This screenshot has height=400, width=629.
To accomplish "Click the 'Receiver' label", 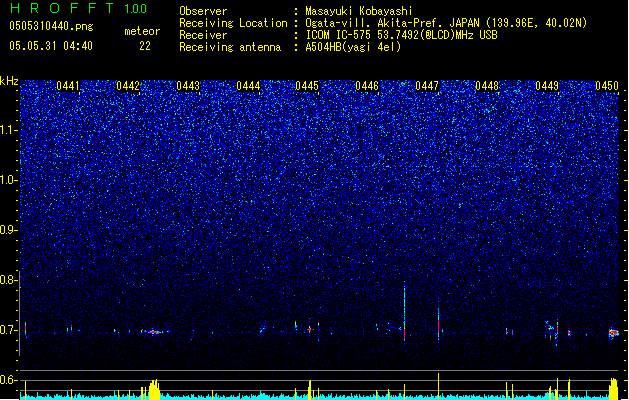I will [x=203, y=35].
